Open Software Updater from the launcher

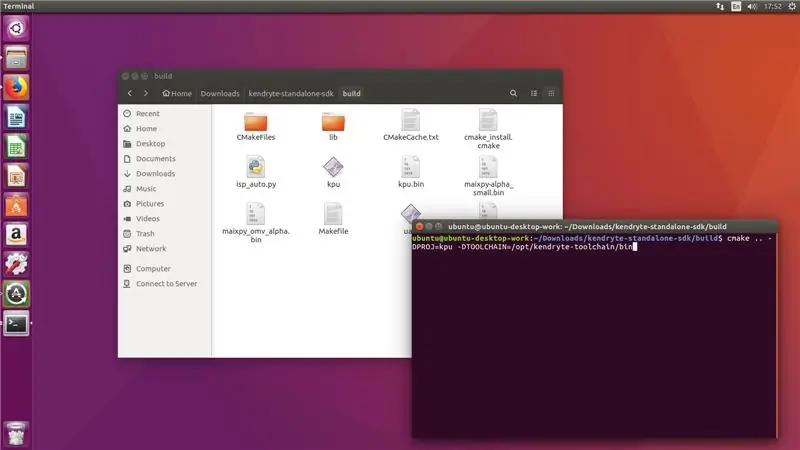pos(16,294)
